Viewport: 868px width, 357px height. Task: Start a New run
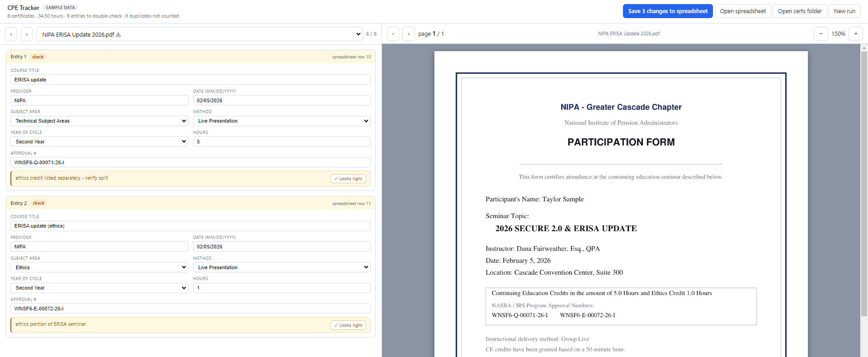(844, 11)
